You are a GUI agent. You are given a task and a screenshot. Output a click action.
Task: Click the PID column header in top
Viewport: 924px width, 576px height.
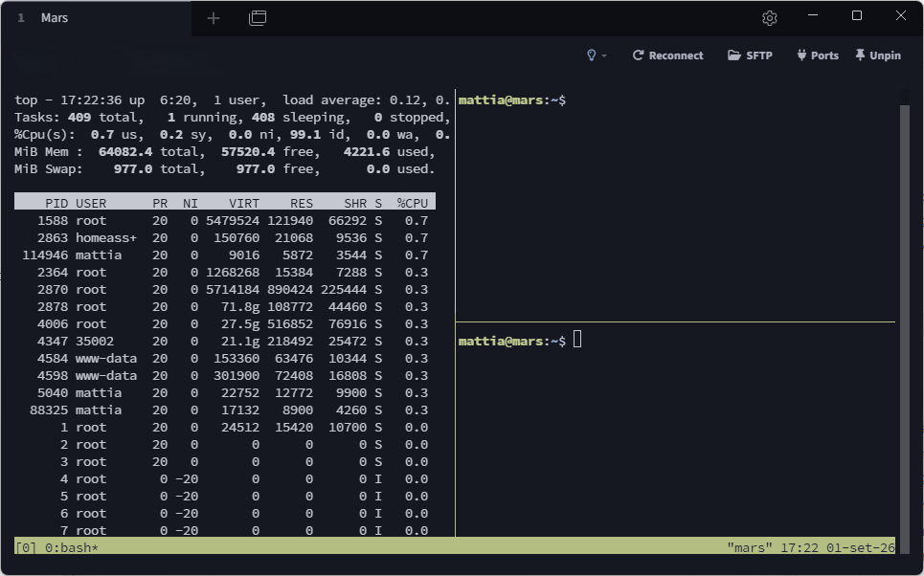[x=56, y=203]
